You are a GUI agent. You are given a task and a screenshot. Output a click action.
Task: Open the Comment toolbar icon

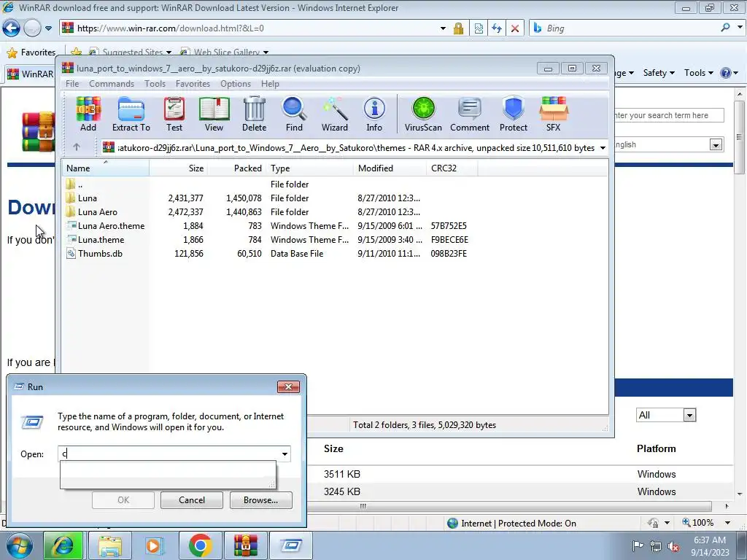(x=470, y=114)
